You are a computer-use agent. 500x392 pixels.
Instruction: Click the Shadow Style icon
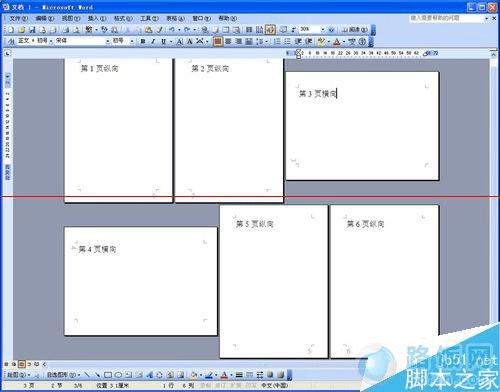270,375
